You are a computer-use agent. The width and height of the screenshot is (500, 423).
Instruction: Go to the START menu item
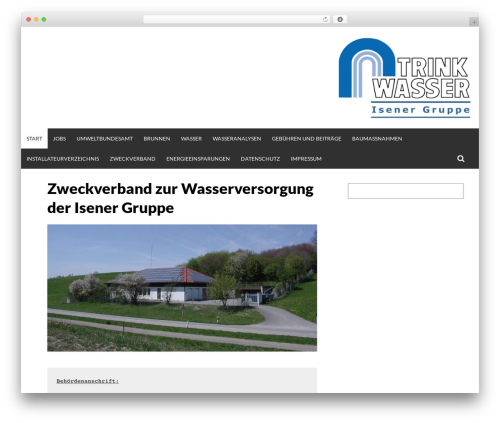point(34,139)
